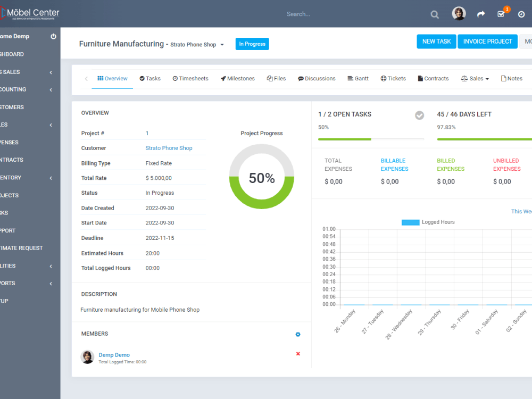
Task: Create a task with NEW TASK button
Action: pyautogui.click(x=436, y=41)
